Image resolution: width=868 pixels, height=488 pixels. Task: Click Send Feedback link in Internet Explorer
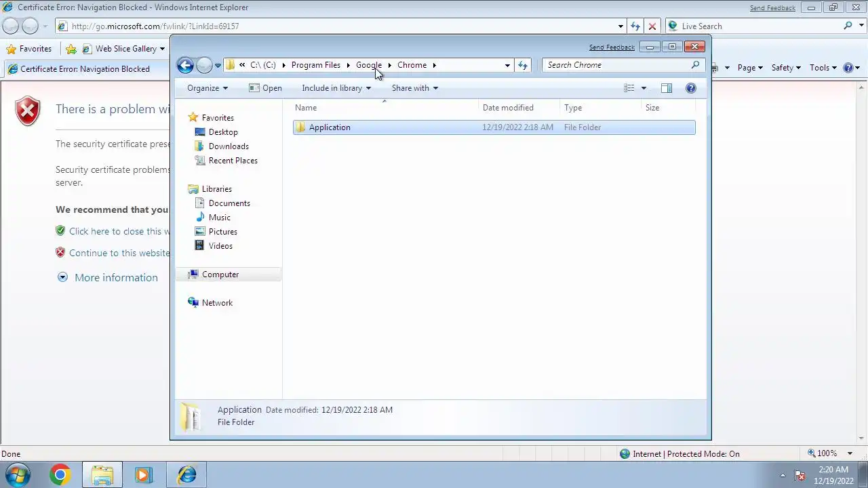click(772, 8)
